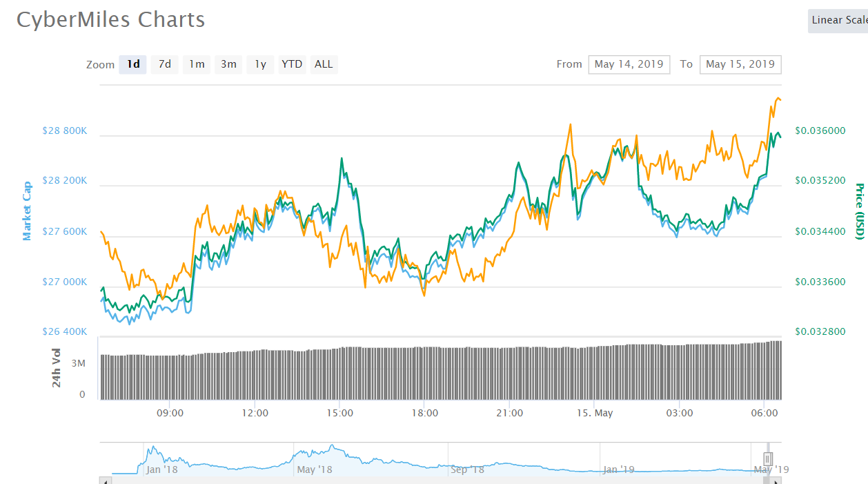
Task: Click May '18 in the navigator
Action: (315, 470)
